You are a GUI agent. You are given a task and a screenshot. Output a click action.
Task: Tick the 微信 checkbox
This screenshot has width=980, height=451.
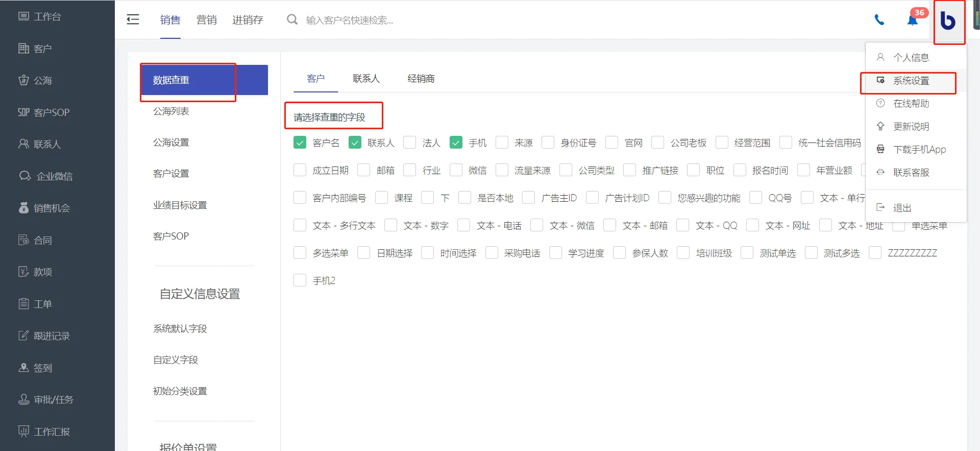pyautogui.click(x=456, y=170)
